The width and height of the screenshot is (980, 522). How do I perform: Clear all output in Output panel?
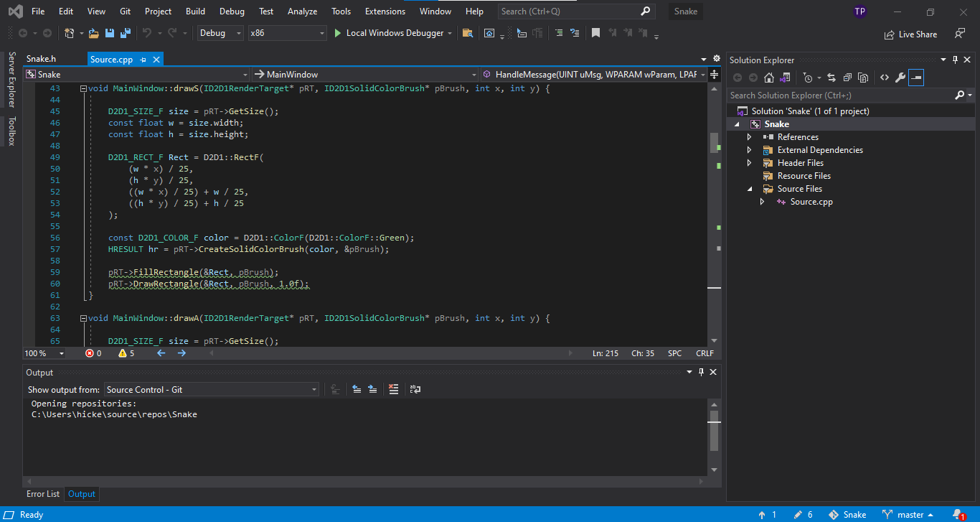[x=393, y=389]
